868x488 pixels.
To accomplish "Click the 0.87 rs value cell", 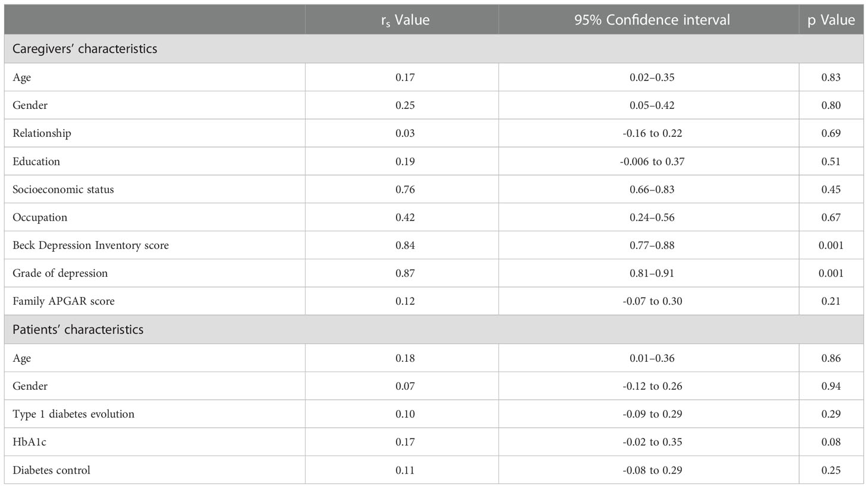I will pos(405,273).
